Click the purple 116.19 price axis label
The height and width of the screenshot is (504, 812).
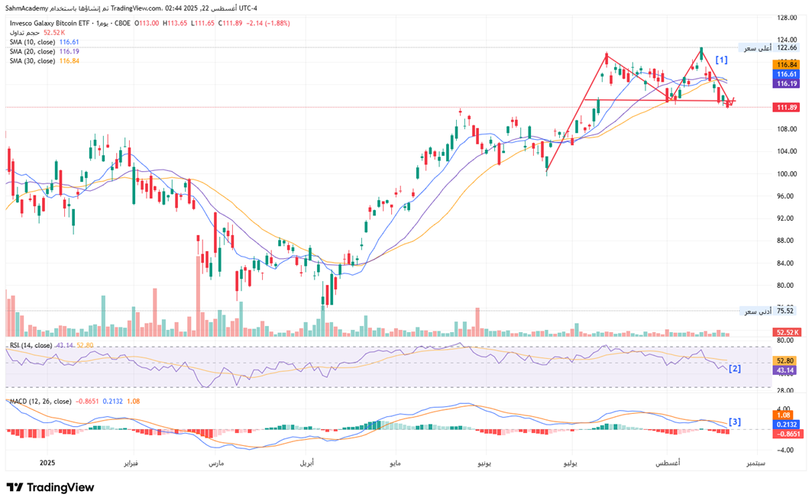click(787, 83)
